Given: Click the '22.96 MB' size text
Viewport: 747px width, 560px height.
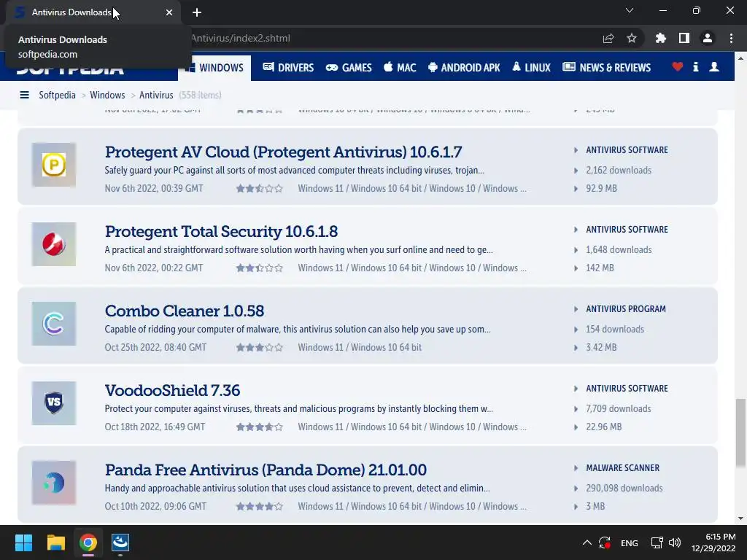Looking at the screenshot, I should click(603, 427).
